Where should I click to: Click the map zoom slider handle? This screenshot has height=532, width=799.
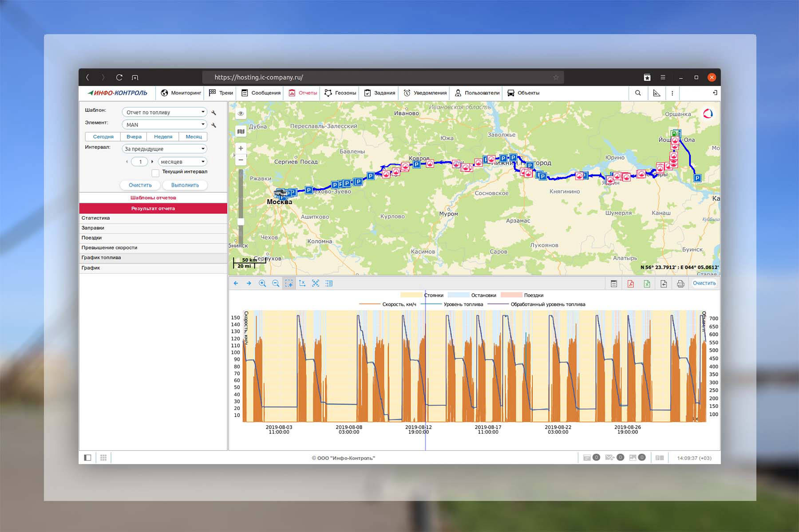pos(241,221)
